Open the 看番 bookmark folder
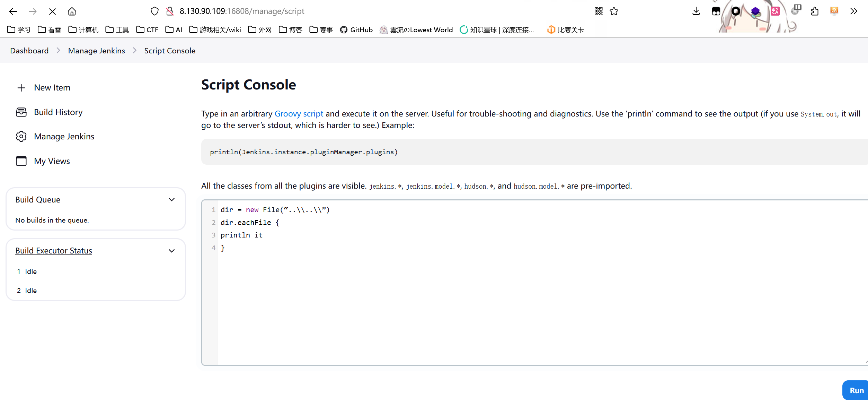868x406 pixels. coord(50,30)
